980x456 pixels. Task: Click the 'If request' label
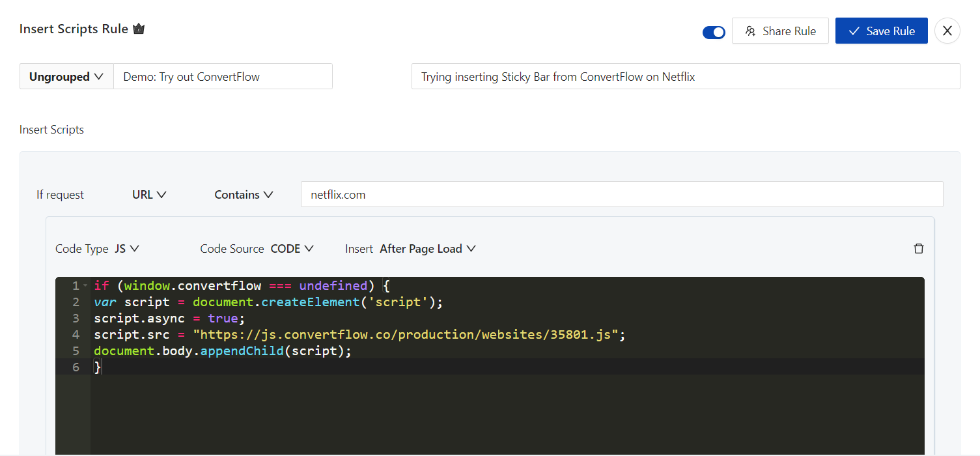pyautogui.click(x=60, y=195)
